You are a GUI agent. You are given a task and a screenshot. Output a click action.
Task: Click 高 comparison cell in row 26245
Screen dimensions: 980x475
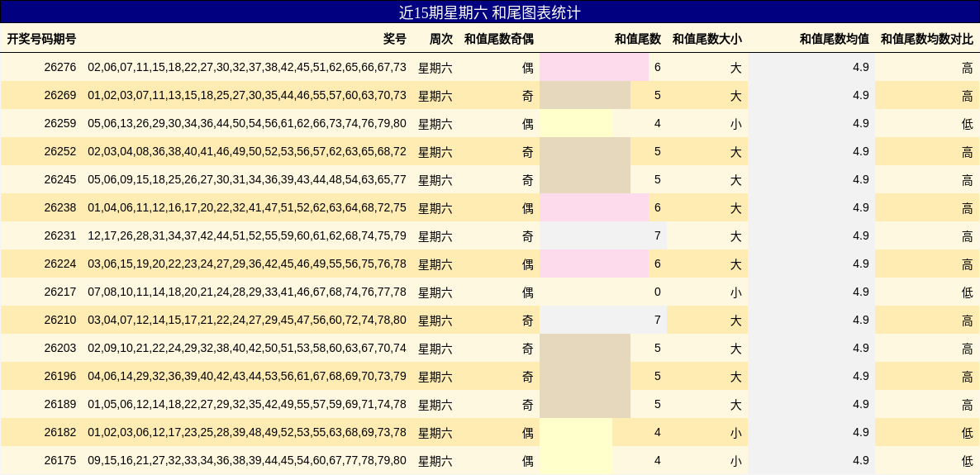pyautogui.click(x=967, y=180)
